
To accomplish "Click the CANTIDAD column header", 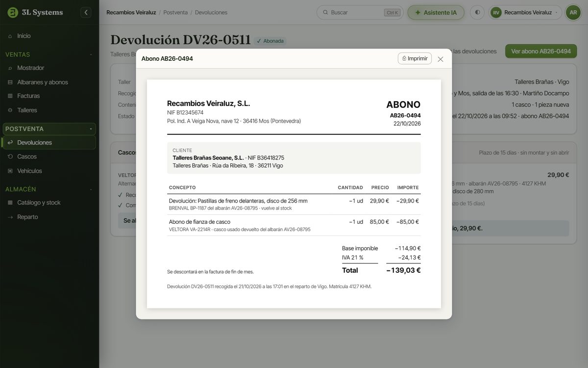I will click(350, 187).
